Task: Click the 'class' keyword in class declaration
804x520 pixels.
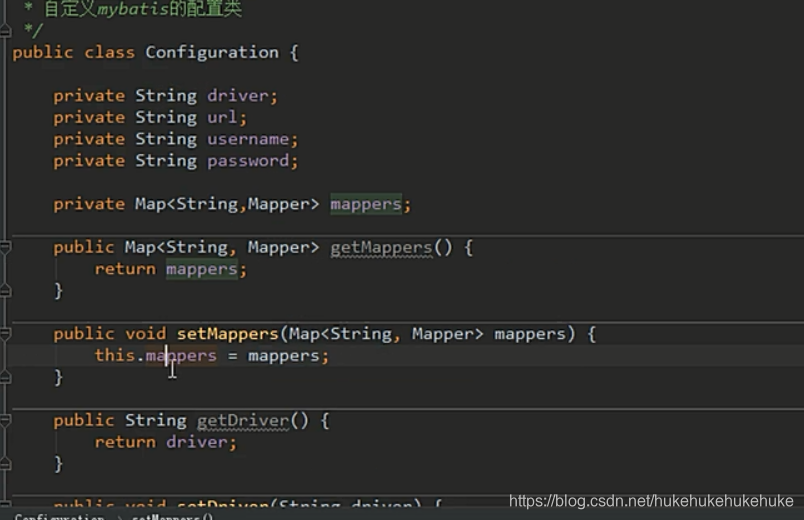Action: [x=110, y=52]
